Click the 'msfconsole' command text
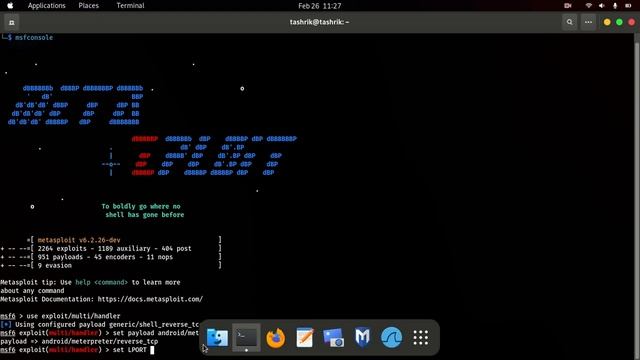The image size is (640, 360). 34,38
